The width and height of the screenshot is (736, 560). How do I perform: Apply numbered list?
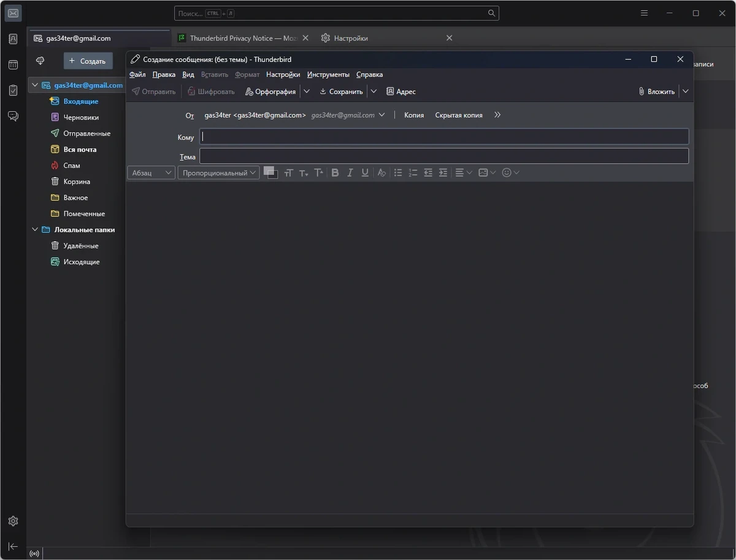[x=413, y=173]
